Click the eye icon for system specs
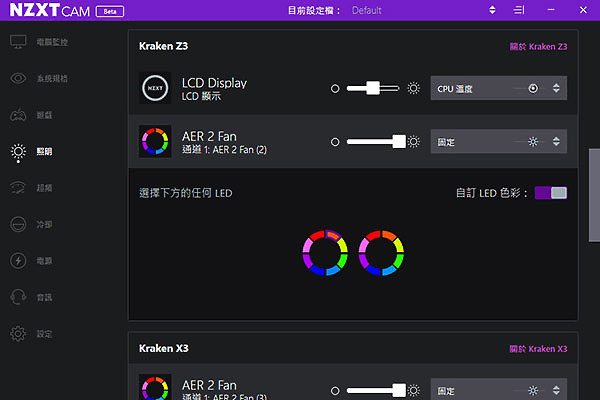600x400 pixels. click(x=18, y=78)
